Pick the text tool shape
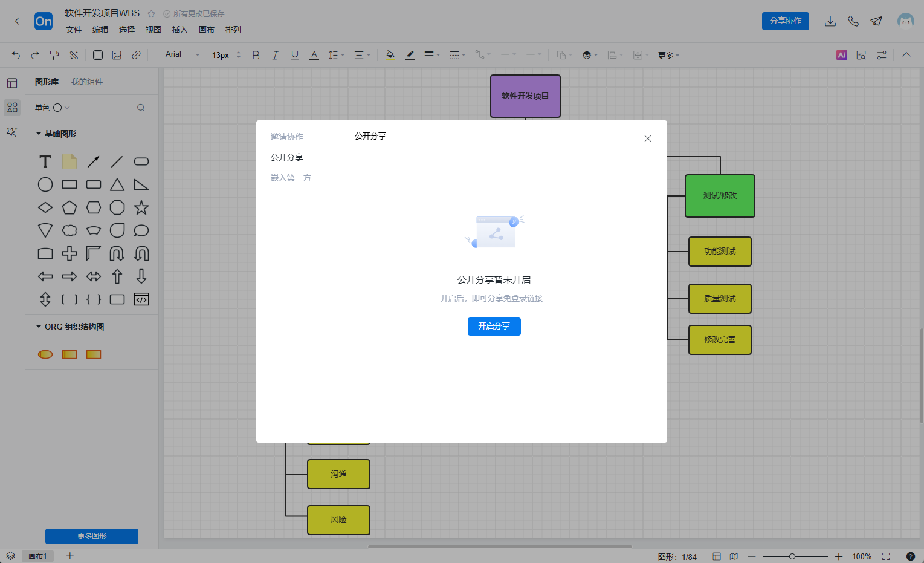Viewport: 924px width, 563px height. click(45, 161)
